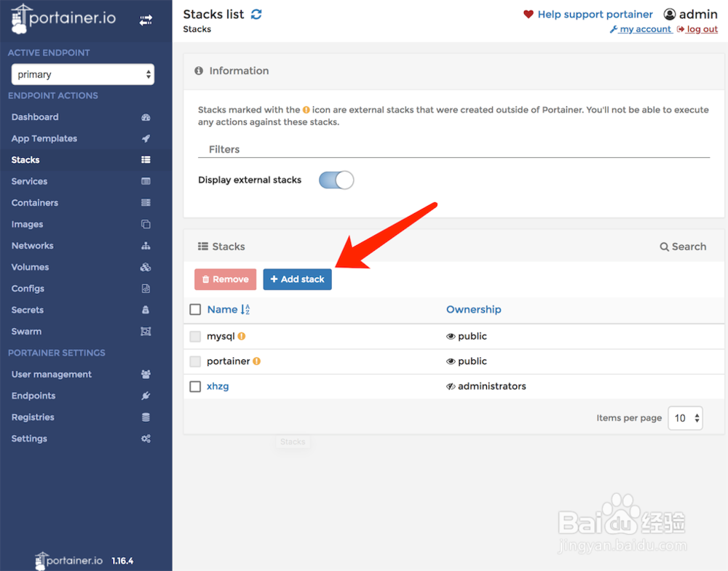Open Endpoints settings item
The height and width of the screenshot is (571, 728).
coord(33,396)
